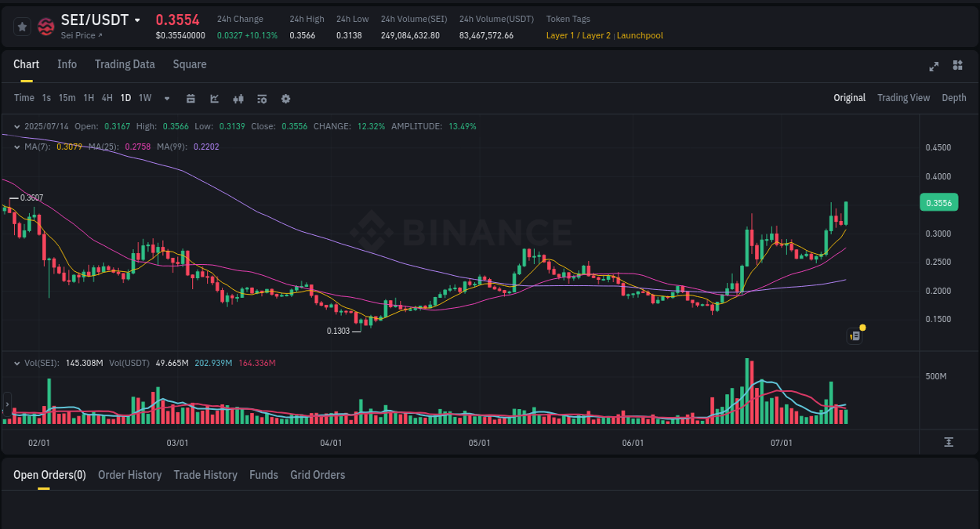Click the SEI token logo
Viewport: 980px width, 529px height.
tap(45, 25)
